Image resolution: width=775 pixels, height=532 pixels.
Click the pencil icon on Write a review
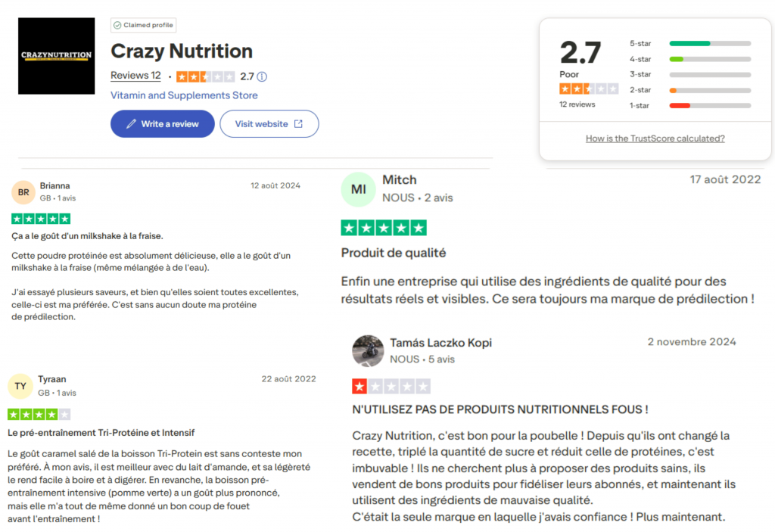tap(131, 123)
